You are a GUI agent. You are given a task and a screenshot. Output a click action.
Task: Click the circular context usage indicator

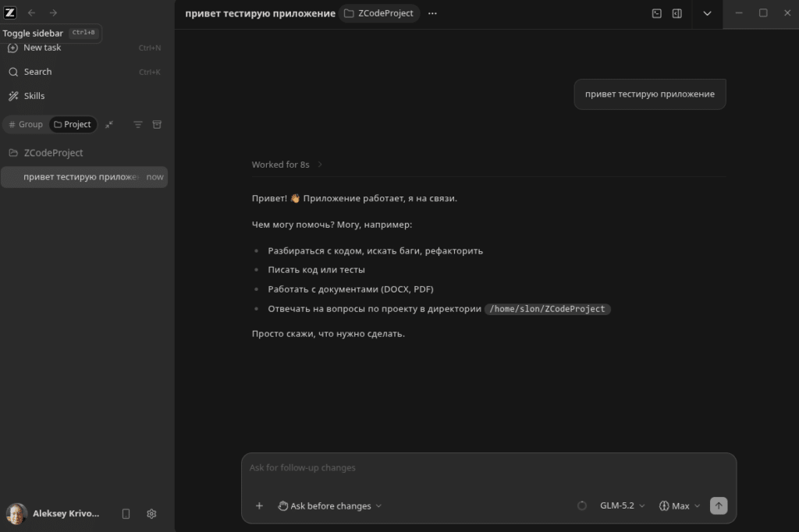(x=582, y=505)
